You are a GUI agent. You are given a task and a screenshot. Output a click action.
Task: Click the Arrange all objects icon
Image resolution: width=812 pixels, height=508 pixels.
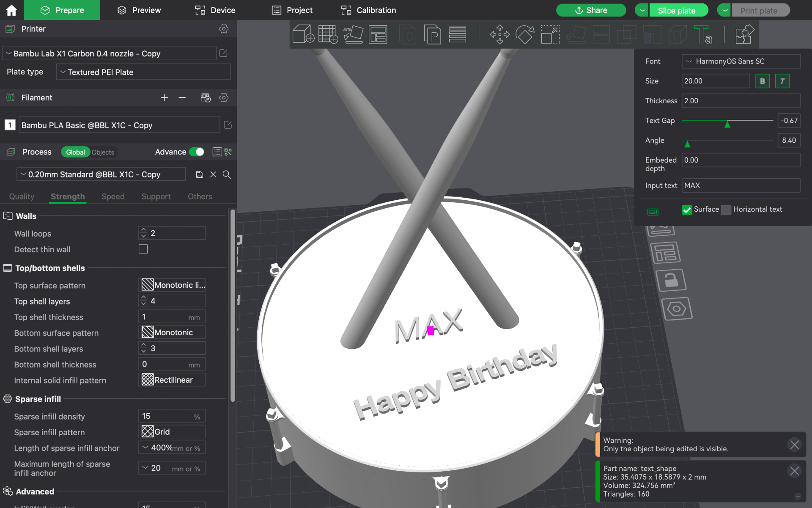click(378, 34)
